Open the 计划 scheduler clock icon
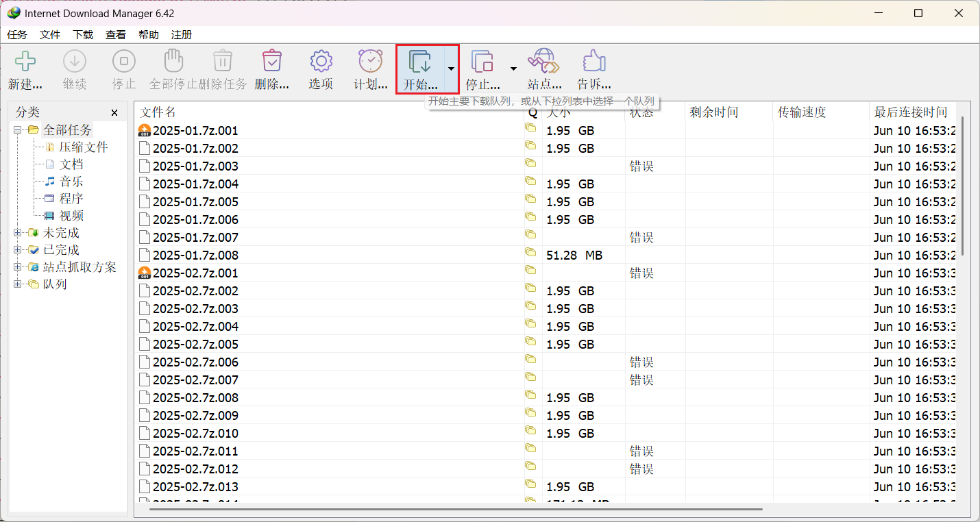 (x=371, y=61)
